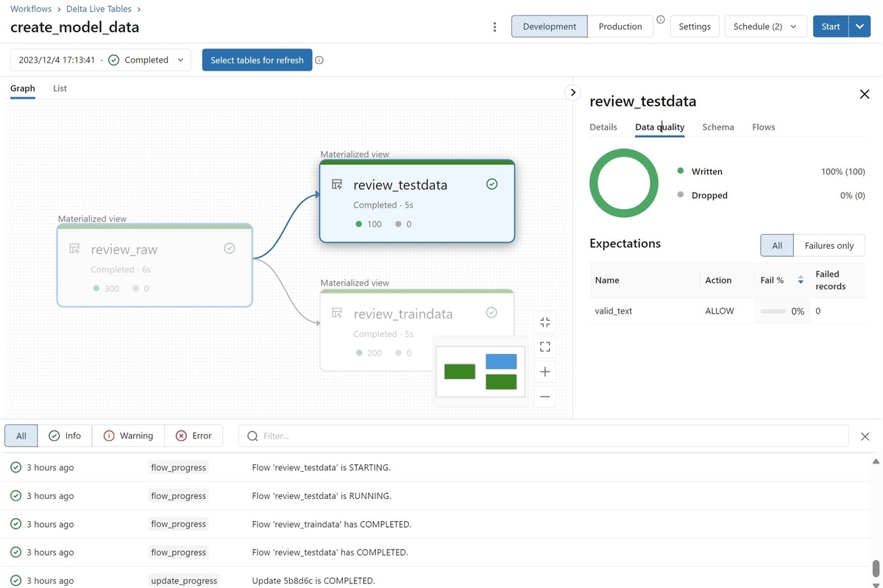Open the Schedule (2) dropdown
This screenshot has width=883, height=588.
click(x=766, y=26)
